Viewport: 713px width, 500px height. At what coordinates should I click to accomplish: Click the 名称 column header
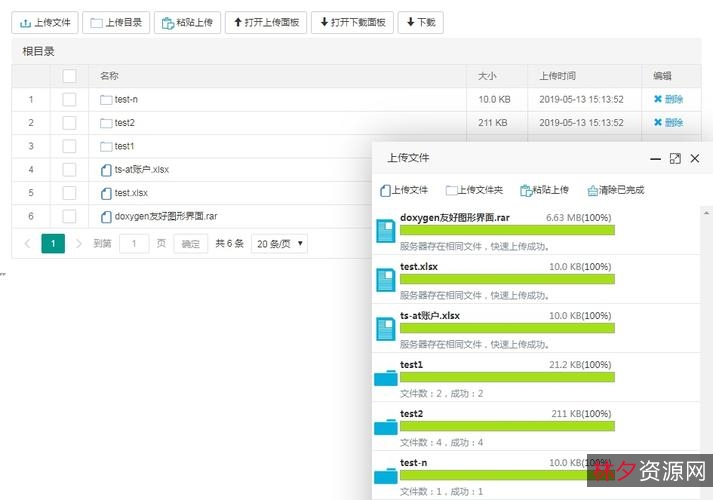(x=110, y=76)
